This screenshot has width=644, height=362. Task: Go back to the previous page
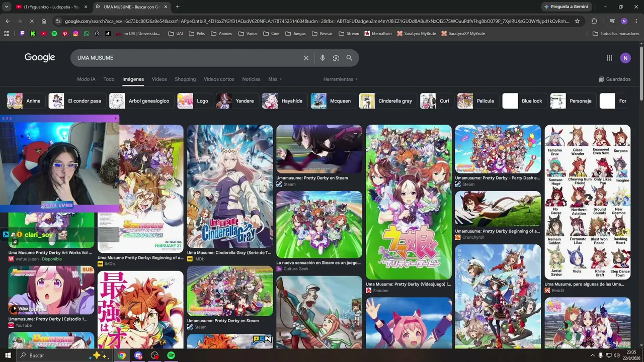pos(8,21)
